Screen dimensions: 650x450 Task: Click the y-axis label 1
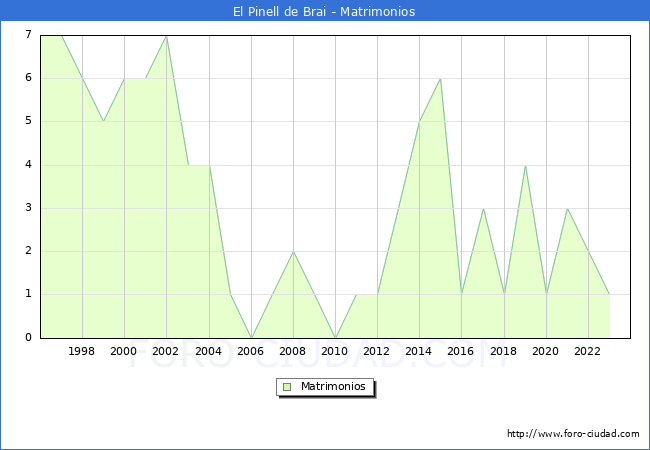coord(29,294)
